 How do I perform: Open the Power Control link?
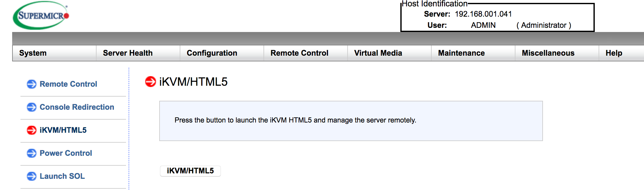[66, 153]
